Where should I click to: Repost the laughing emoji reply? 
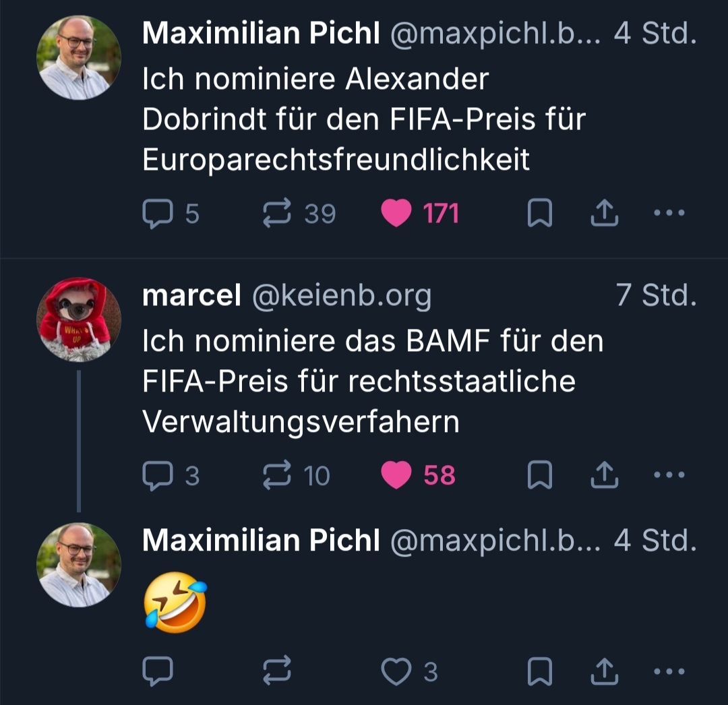pos(276,671)
